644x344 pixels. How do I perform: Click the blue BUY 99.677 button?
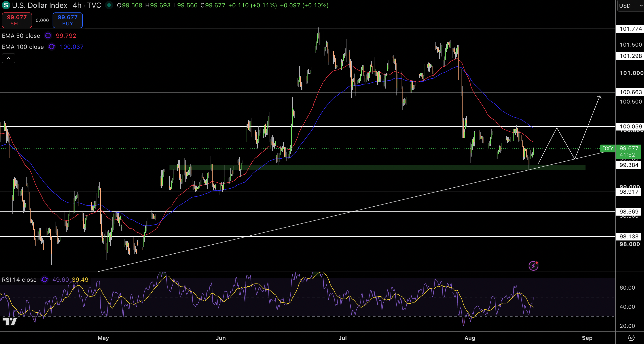(x=68, y=20)
